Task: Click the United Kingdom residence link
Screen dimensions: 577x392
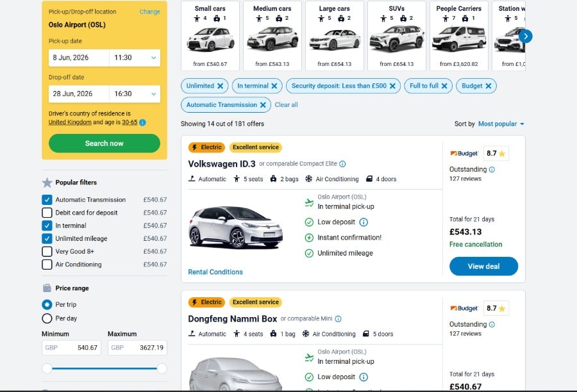Action: [70, 122]
